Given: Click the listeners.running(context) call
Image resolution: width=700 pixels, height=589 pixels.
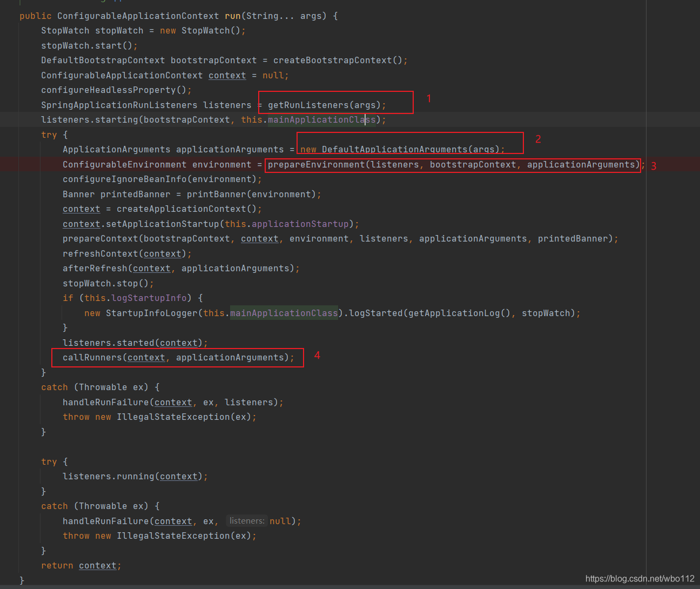Looking at the screenshot, I should pyautogui.click(x=132, y=477).
